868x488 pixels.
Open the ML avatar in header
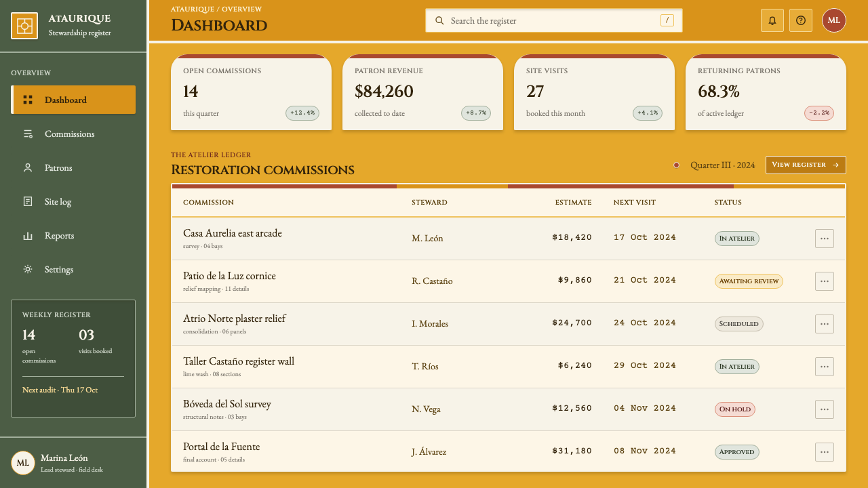click(834, 20)
